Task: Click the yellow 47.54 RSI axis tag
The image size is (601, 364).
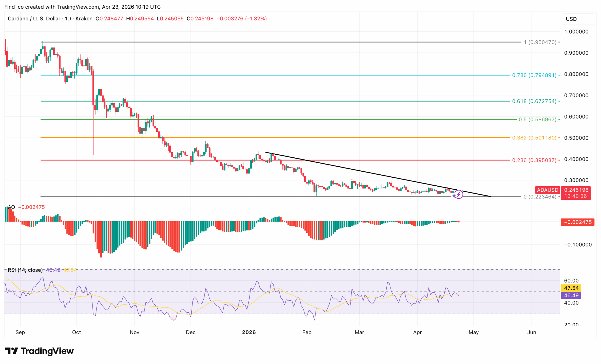Action: 571,288
